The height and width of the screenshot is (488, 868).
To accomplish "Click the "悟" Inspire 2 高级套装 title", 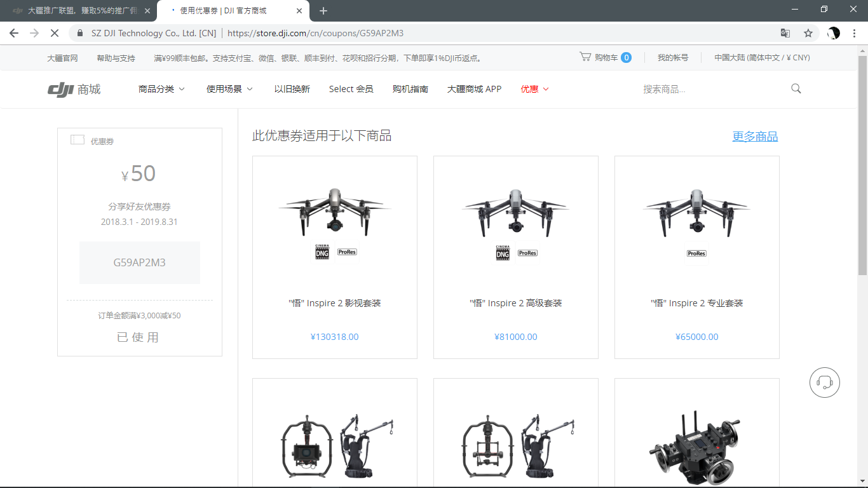I will coord(516,303).
